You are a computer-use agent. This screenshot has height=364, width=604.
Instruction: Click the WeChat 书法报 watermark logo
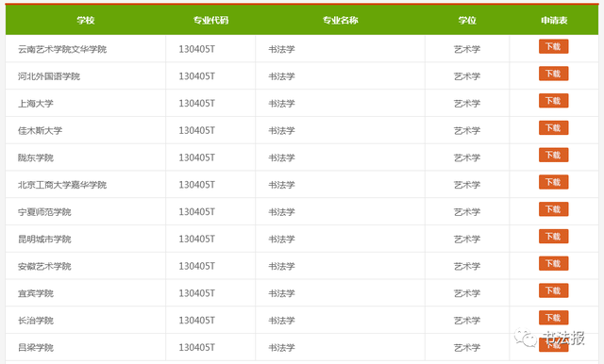click(549, 338)
